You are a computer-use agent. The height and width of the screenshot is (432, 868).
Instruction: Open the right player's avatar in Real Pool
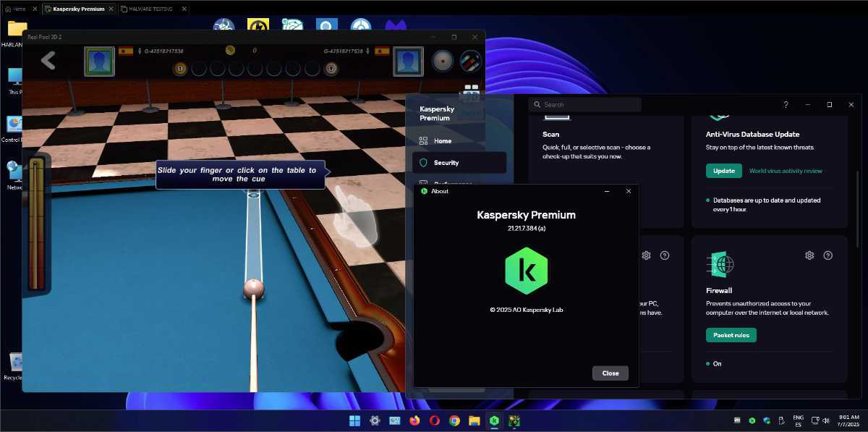[x=408, y=62]
